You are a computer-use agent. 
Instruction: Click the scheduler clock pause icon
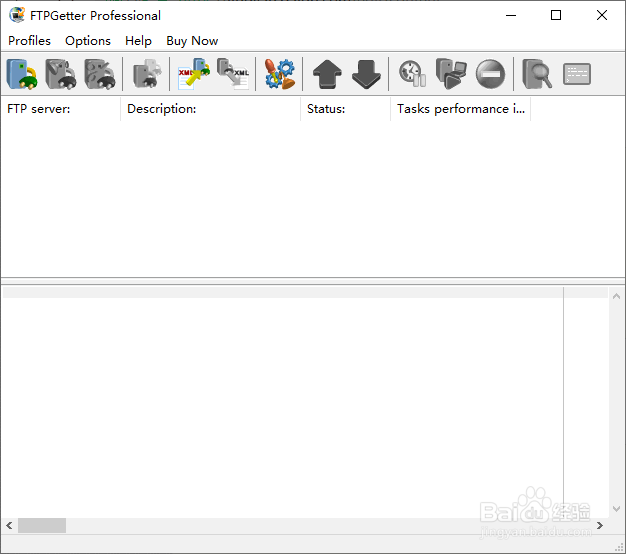pyautogui.click(x=412, y=74)
